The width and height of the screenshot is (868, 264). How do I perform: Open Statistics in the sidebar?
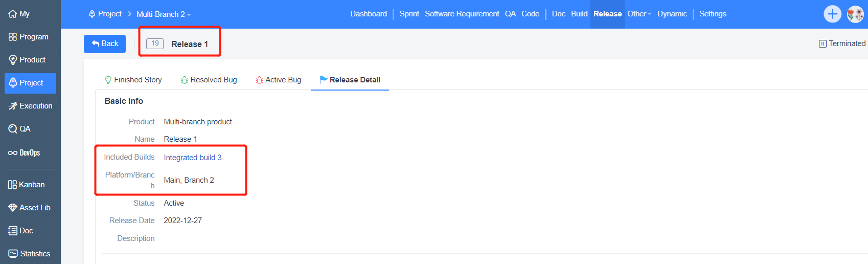pyautogui.click(x=29, y=254)
